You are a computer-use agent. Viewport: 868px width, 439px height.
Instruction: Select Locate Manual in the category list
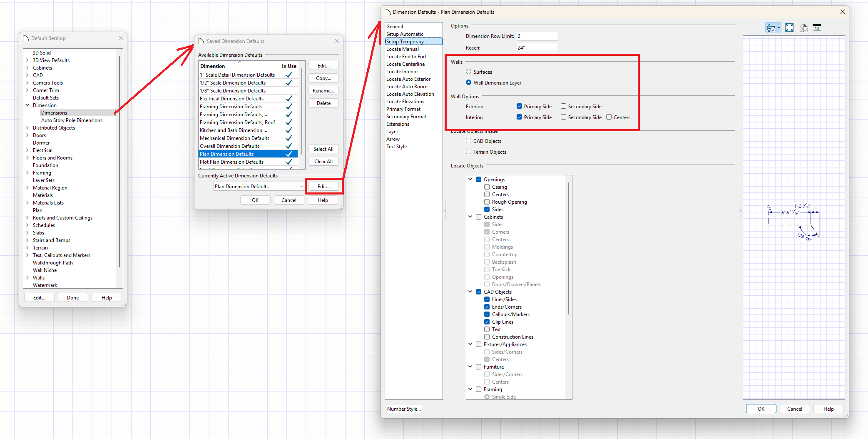tap(402, 49)
